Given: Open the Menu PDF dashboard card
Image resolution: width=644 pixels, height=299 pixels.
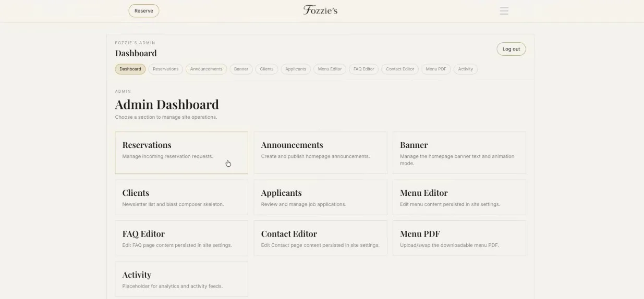Looking at the screenshot, I should (x=459, y=238).
